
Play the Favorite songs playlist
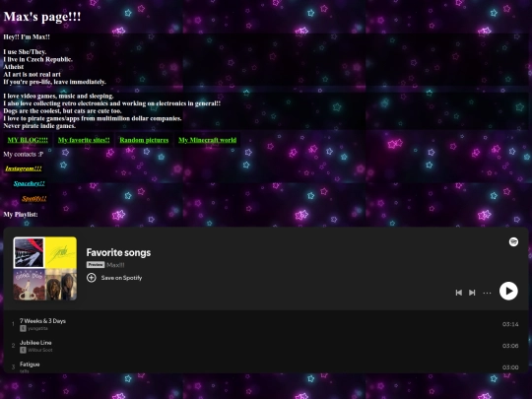point(508,291)
